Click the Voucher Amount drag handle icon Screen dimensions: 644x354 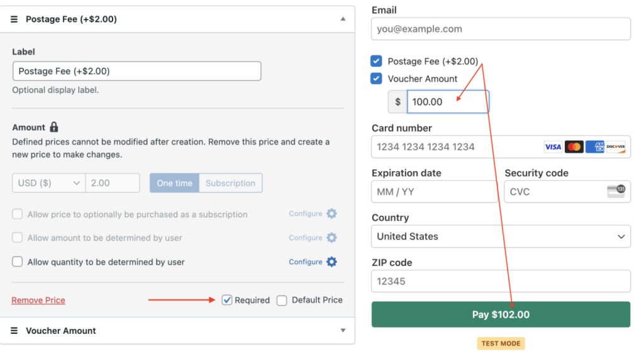[14, 331]
